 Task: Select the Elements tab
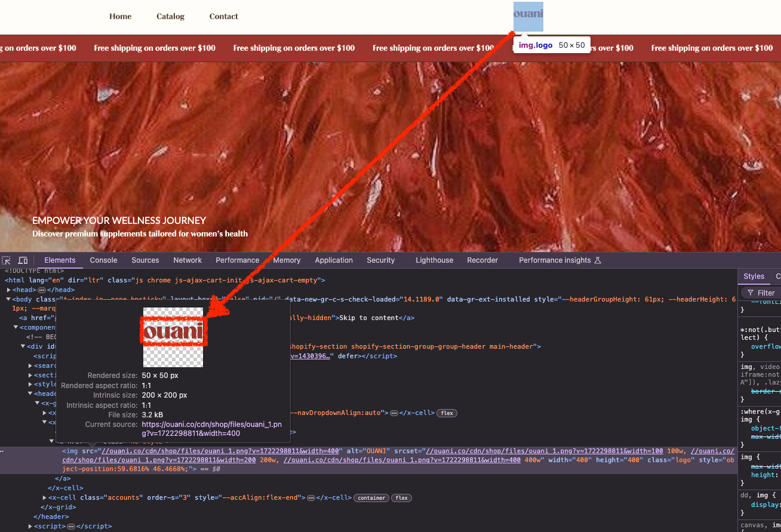[60, 260]
